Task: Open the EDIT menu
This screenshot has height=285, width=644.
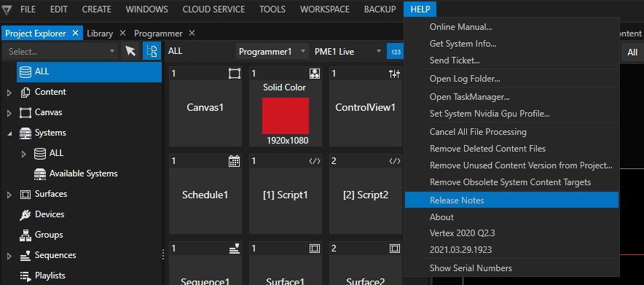Action: [59, 9]
